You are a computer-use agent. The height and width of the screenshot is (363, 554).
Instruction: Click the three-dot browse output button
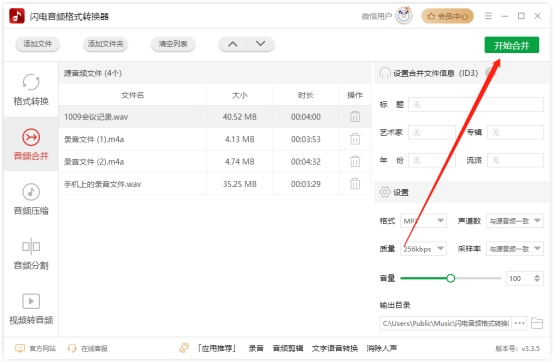pyautogui.click(x=519, y=323)
